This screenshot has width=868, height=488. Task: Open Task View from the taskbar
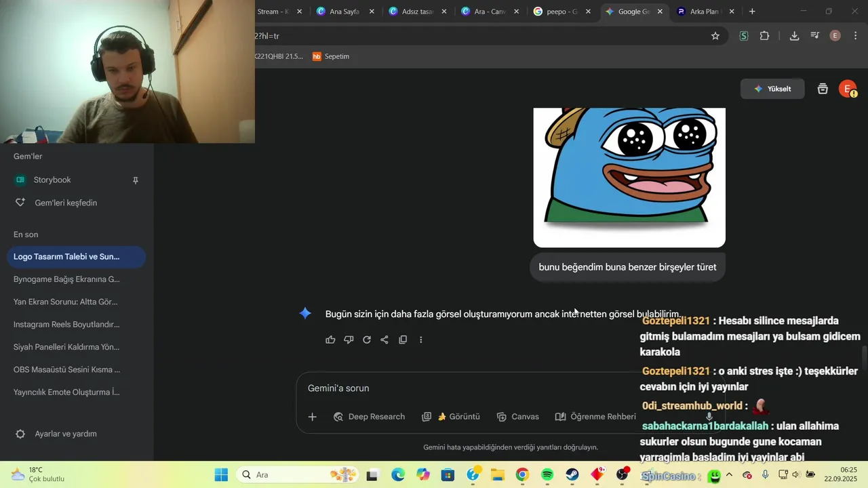[x=372, y=474]
